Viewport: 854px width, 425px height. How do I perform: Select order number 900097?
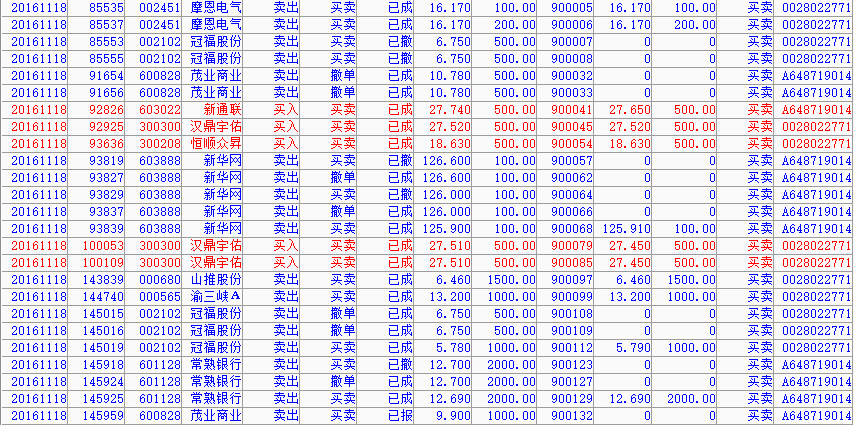click(572, 280)
